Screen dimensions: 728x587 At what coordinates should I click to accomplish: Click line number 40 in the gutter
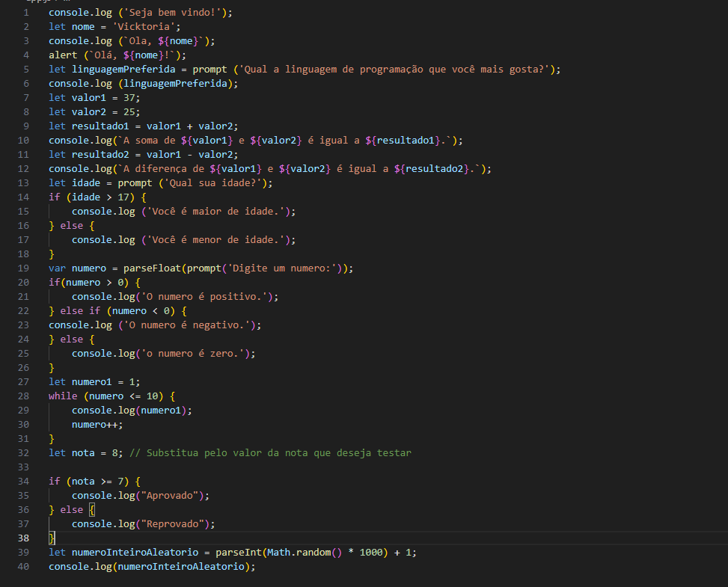point(23,567)
